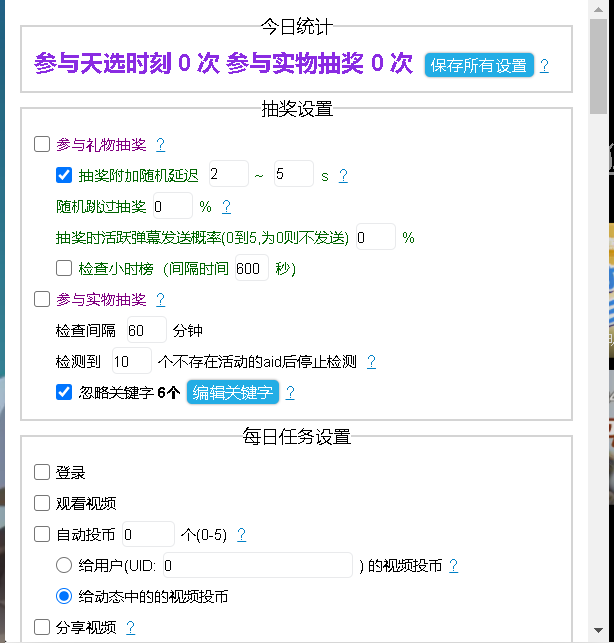This screenshot has width=614, height=643.
Task: Click the 保存所有设置 button
Action: click(479, 65)
